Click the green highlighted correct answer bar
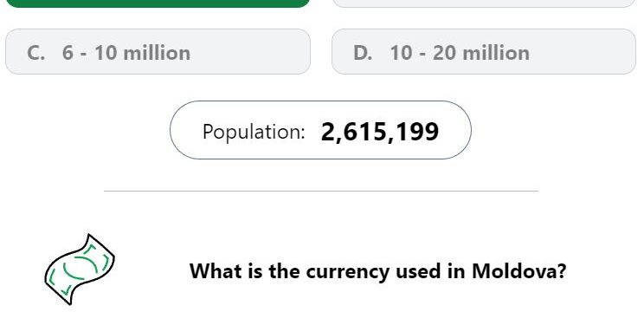The image size is (644, 325). 158,3
